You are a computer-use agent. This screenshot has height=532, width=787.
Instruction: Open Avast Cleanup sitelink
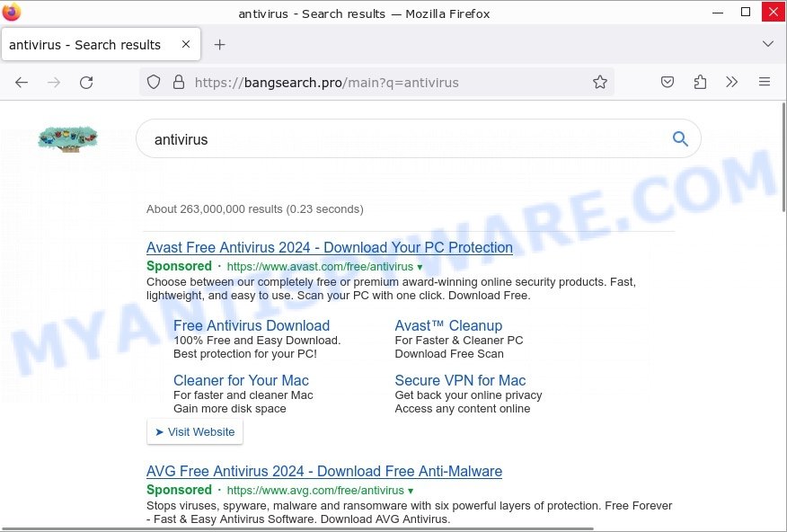tap(448, 325)
